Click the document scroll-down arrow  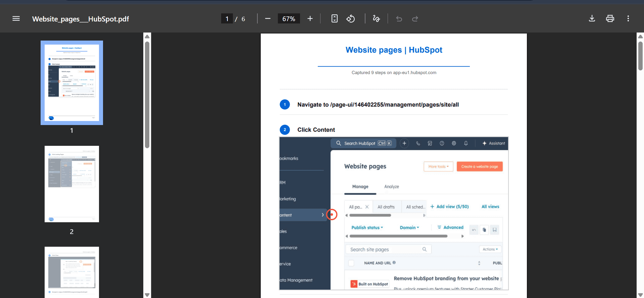(x=640, y=295)
